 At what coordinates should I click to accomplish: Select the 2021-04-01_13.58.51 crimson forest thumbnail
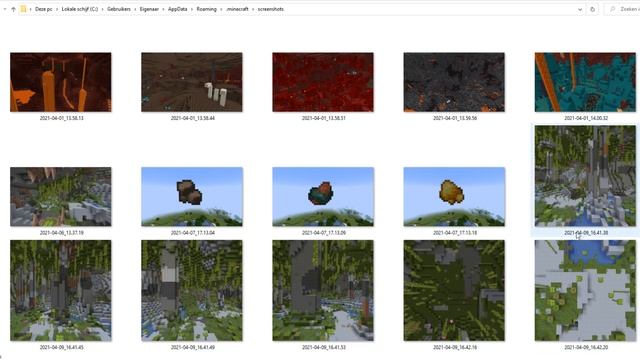(x=323, y=82)
